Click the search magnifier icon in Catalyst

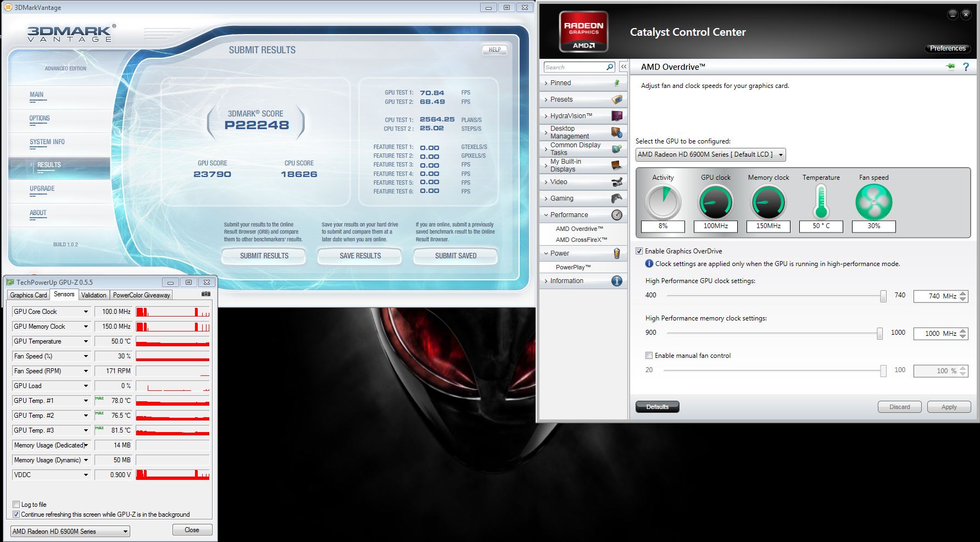[x=609, y=67]
